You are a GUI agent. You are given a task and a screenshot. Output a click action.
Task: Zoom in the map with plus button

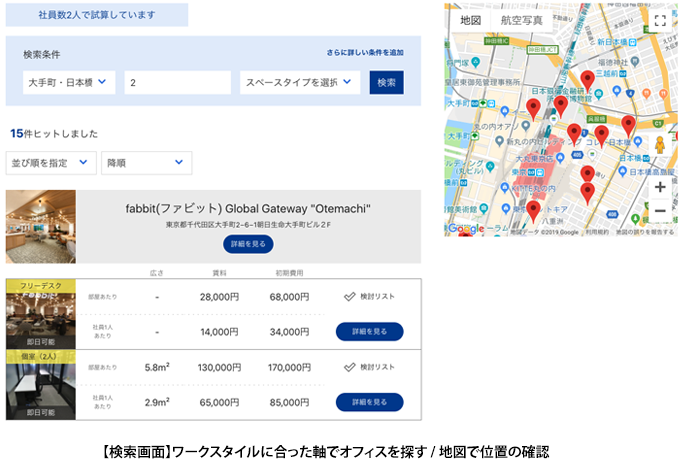[x=660, y=187]
